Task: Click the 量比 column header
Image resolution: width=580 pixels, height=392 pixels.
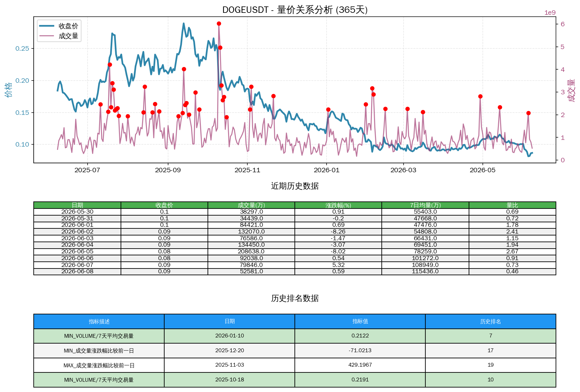Action: point(512,205)
